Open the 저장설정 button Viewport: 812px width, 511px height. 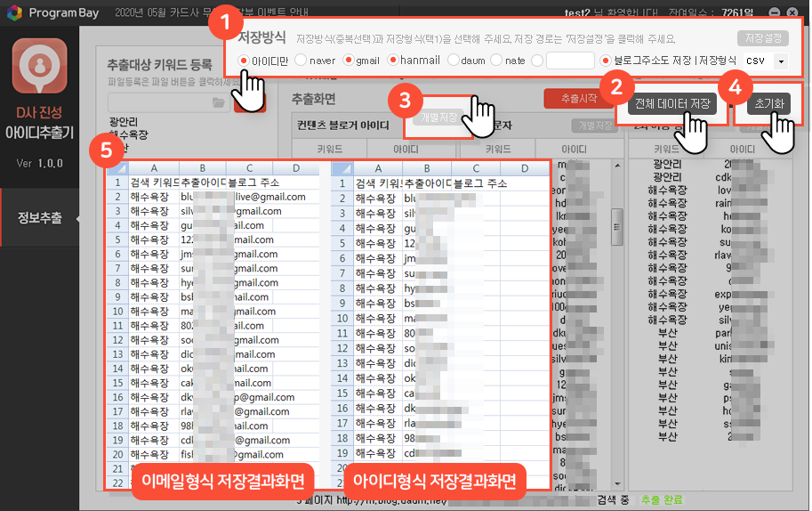762,39
